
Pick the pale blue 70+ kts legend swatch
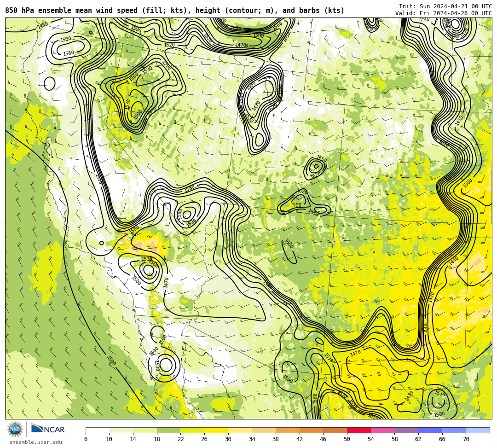478,430
